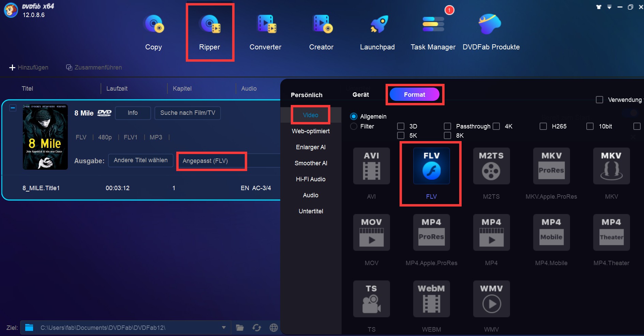The image size is (644, 336).
Task: Open the Creator module
Action: tap(321, 32)
